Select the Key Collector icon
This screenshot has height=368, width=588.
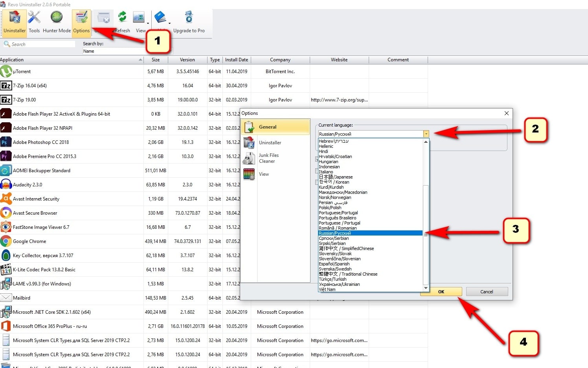[x=6, y=255]
